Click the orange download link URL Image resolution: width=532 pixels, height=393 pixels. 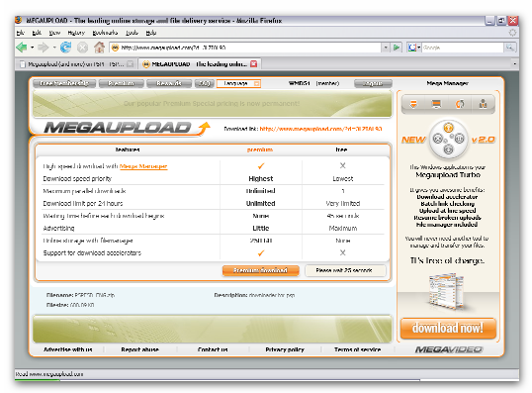(x=320, y=129)
